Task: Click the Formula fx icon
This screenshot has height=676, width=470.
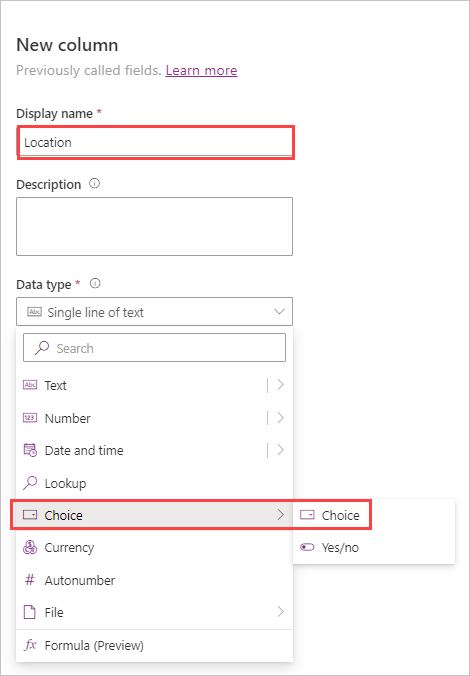Action: pos(30,645)
